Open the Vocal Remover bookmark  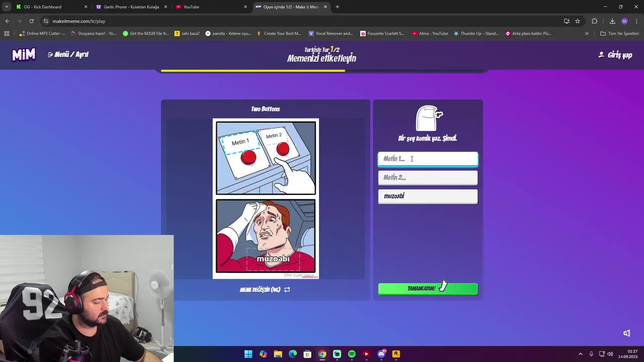pyautogui.click(x=331, y=34)
